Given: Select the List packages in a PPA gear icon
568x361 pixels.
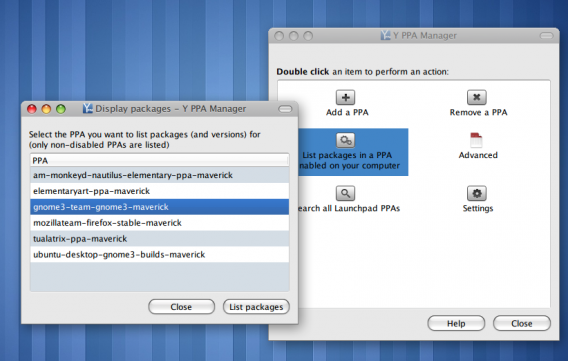Looking at the screenshot, I should click(x=346, y=140).
